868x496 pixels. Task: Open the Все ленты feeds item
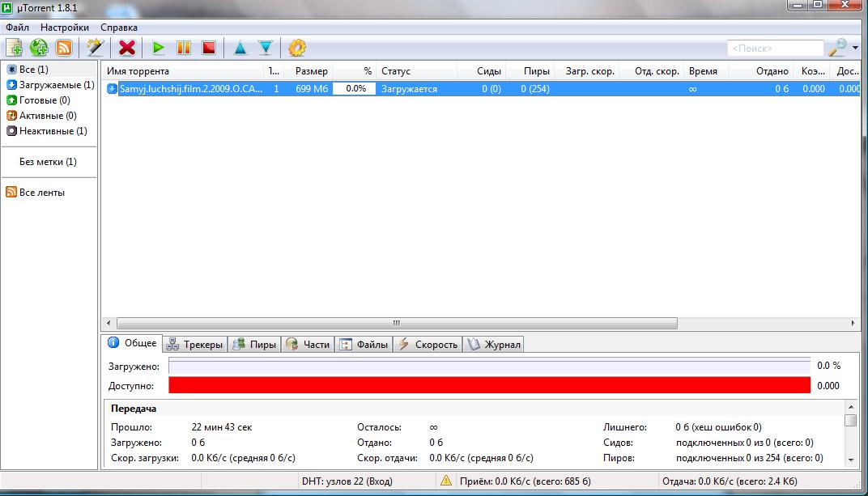point(36,193)
